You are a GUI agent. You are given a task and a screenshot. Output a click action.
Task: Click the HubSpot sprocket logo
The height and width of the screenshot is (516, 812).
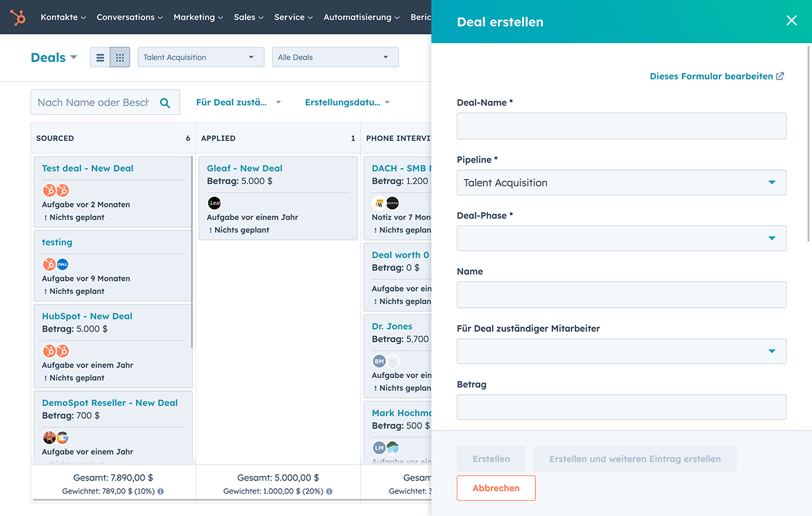18,17
